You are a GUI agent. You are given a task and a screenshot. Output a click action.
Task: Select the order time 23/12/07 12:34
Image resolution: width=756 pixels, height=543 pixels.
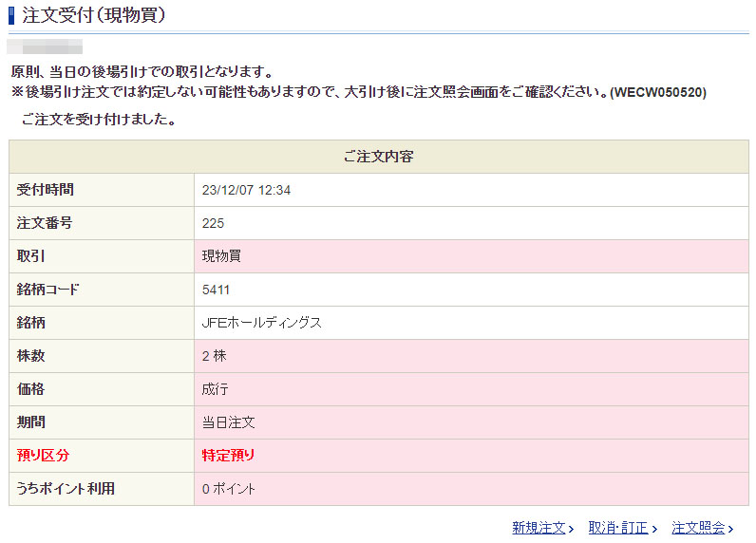pyautogui.click(x=246, y=190)
